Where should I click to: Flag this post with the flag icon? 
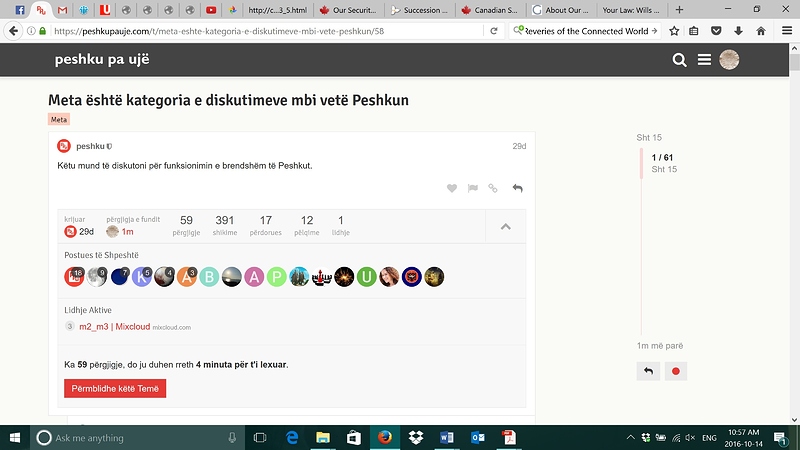pos(473,188)
